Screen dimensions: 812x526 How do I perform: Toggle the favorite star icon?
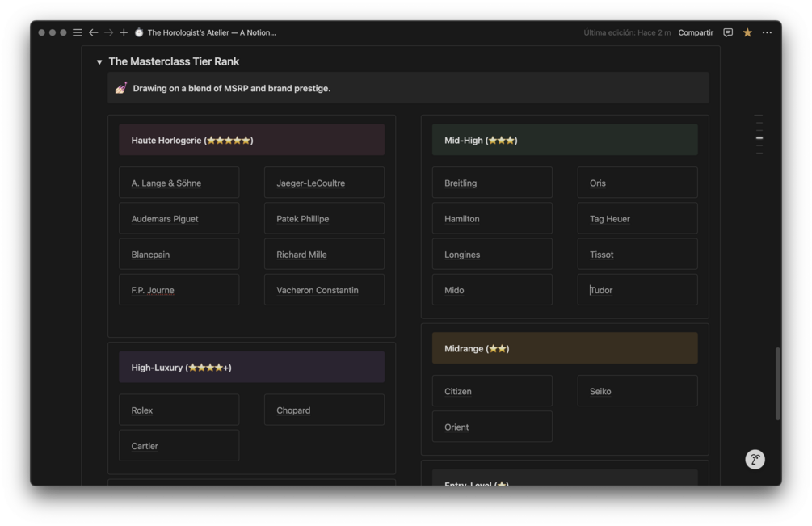pos(747,32)
